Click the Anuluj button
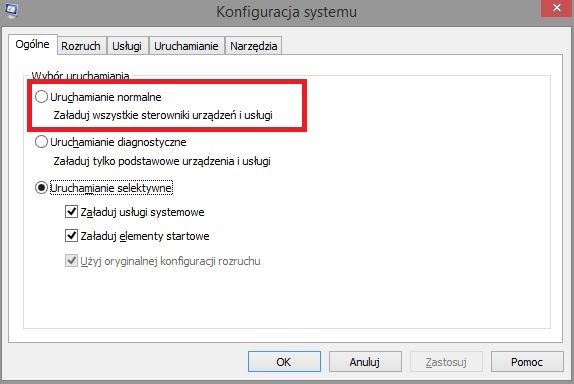 pyautogui.click(x=365, y=362)
